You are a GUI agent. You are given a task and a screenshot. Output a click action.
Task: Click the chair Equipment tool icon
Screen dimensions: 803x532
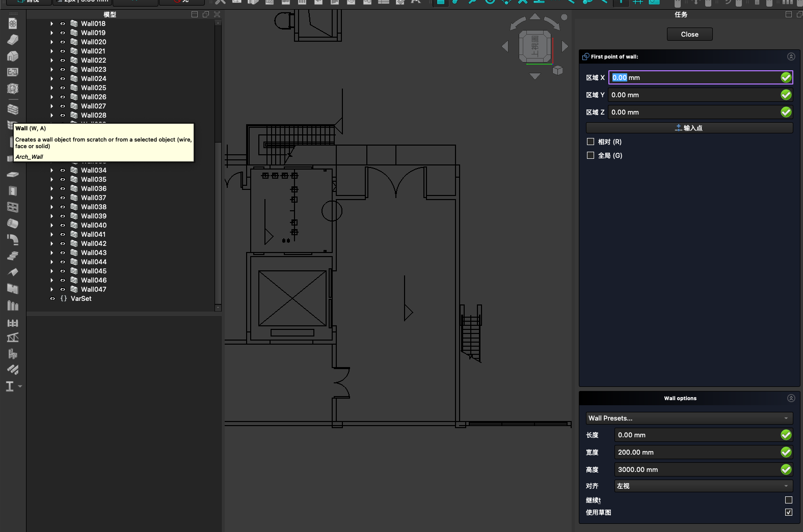(13, 354)
